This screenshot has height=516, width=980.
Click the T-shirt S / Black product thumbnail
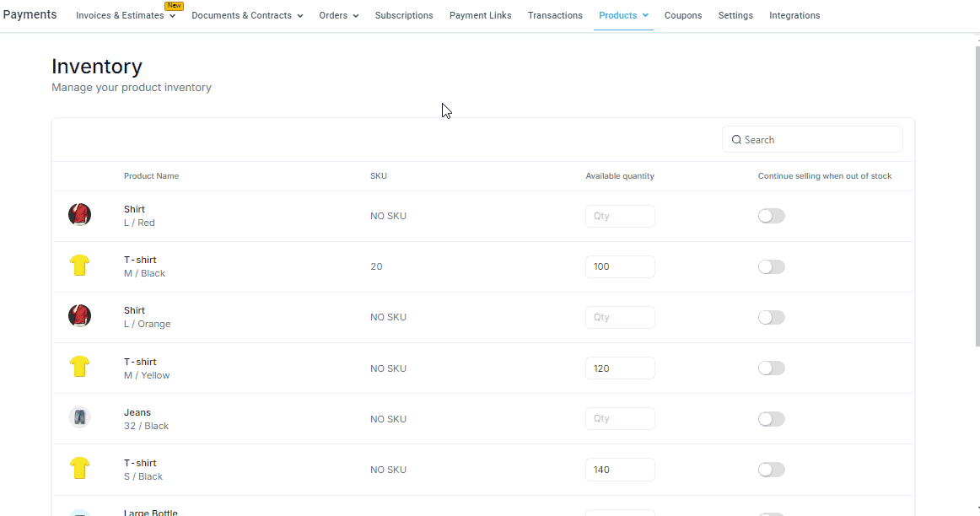click(x=79, y=468)
